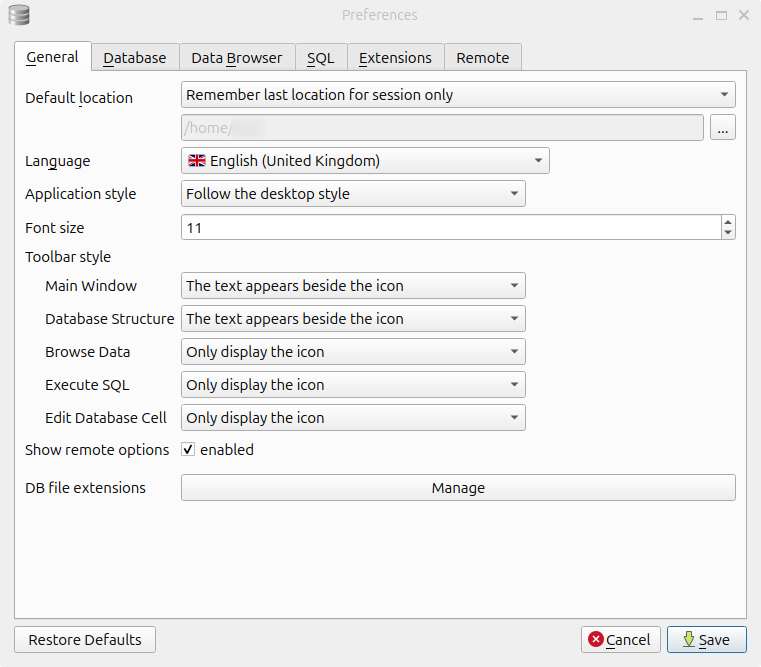Image resolution: width=761 pixels, height=667 pixels.
Task: Open the Database Structure toolbar style dropdown
Action: point(353,319)
